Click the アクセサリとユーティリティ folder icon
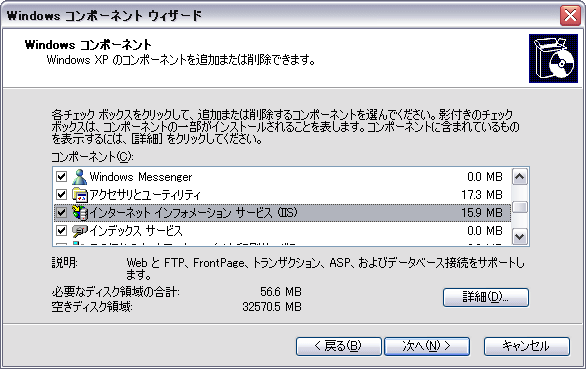586x369 pixels. pos(80,195)
